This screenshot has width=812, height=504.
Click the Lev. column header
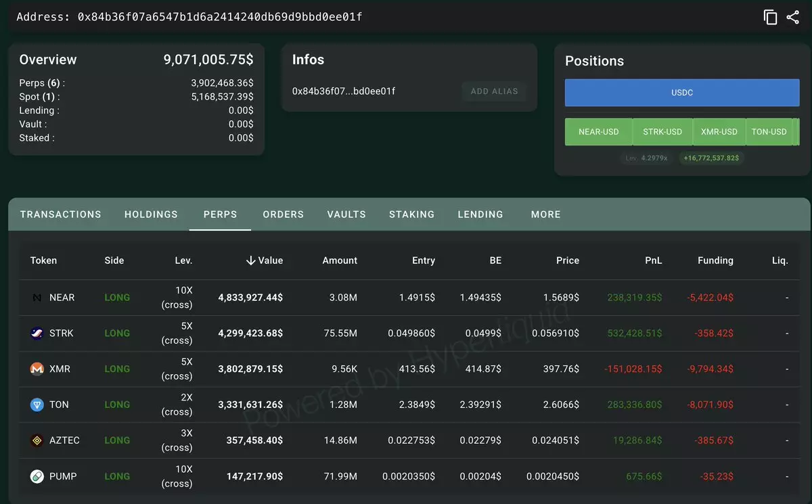183,260
